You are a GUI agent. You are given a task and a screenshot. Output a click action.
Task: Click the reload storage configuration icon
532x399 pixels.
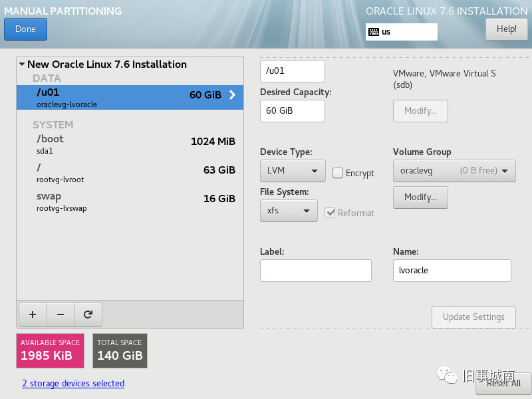pos(88,315)
